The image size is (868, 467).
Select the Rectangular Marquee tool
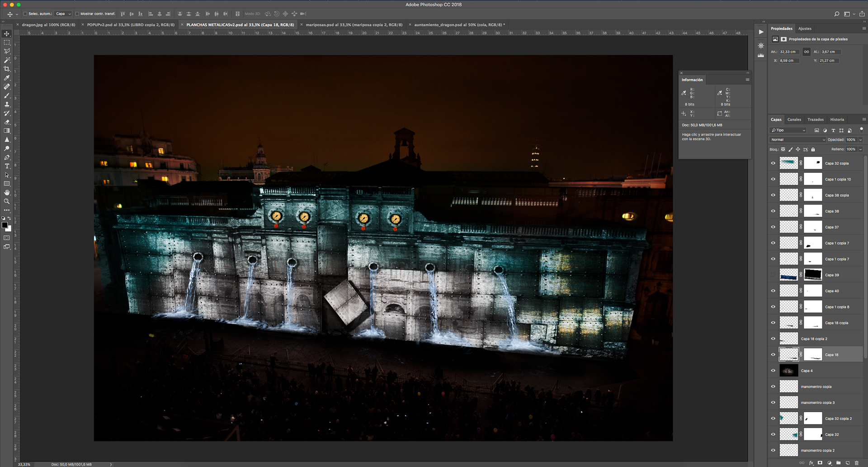coord(7,43)
